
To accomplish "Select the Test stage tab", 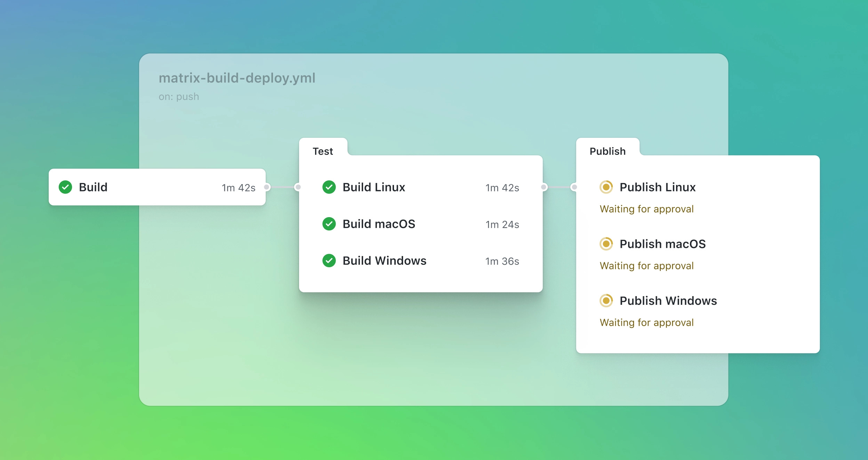I will (x=323, y=151).
